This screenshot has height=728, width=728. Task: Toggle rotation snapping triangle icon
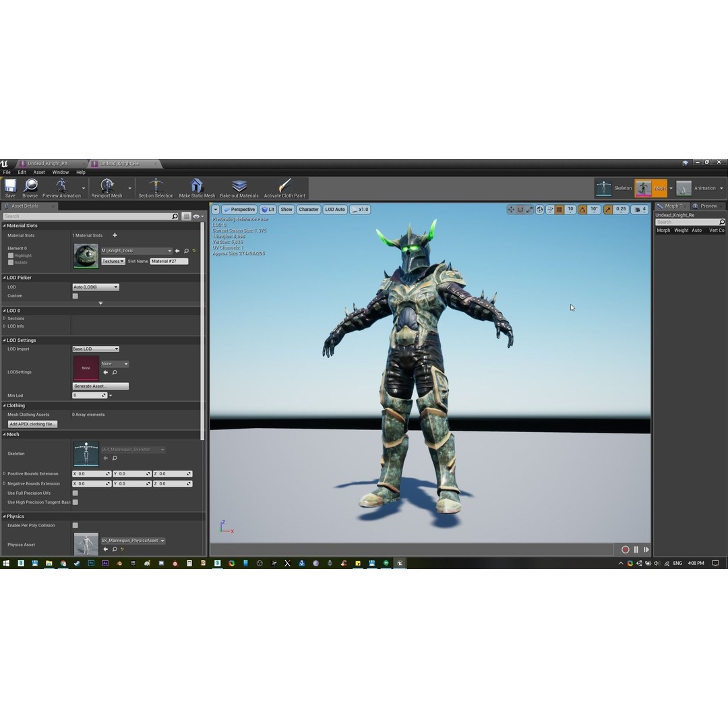coord(582,210)
